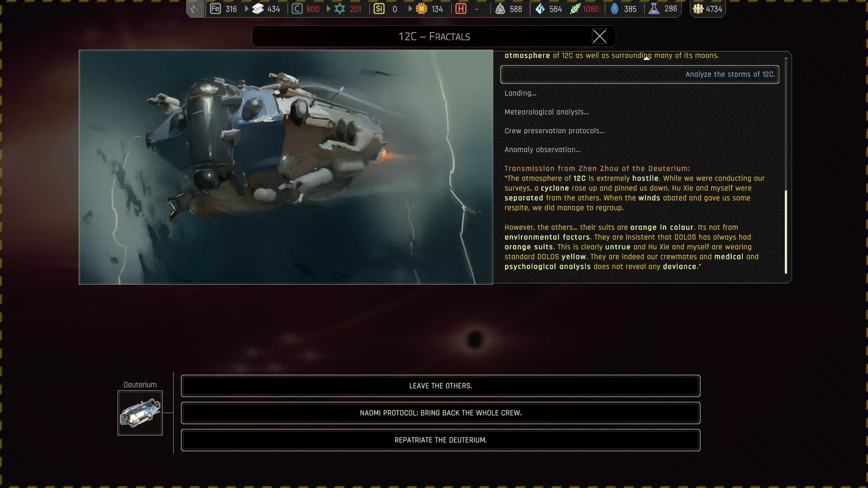The height and width of the screenshot is (488, 868).
Task: Open the globe menu icon at top-left
Action: point(195,9)
